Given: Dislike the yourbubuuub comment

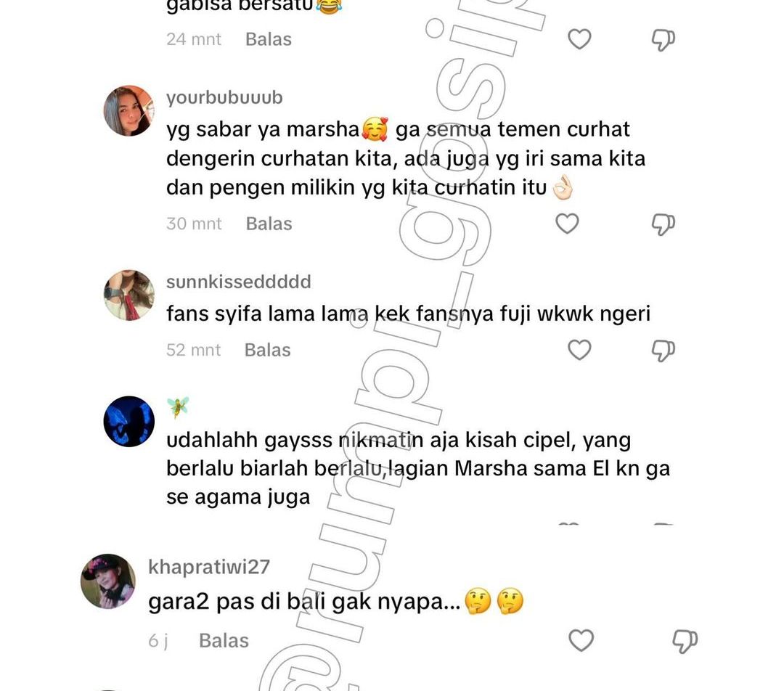Looking at the screenshot, I should tap(663, 224).
